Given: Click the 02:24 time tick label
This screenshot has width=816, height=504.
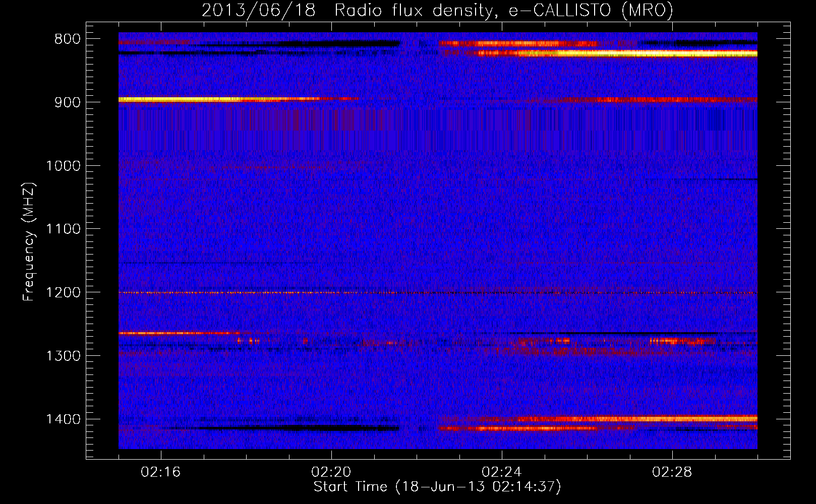Looking at the screenshot, I should (x=502, y=472).
